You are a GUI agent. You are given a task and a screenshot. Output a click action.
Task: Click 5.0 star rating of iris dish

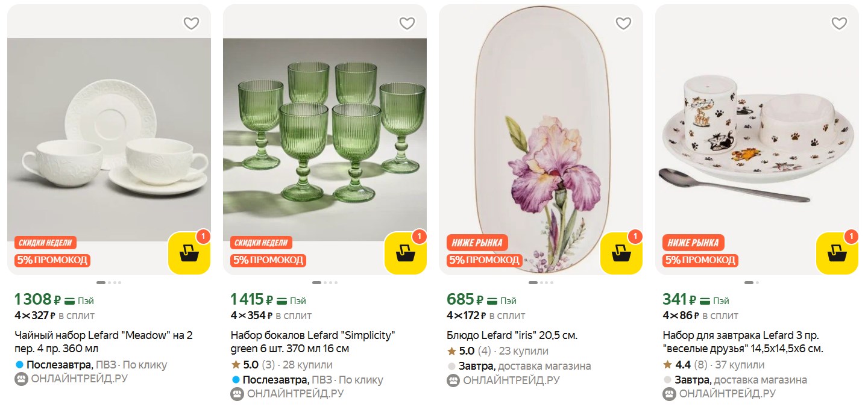coord(461,351)
